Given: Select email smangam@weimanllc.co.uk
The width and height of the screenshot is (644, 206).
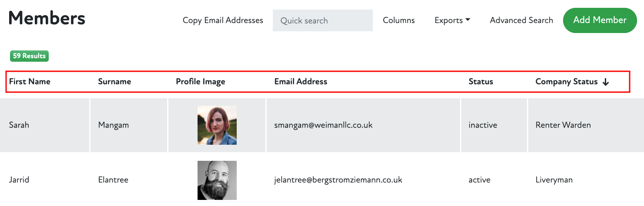Looking at the screenshot, I should (x=323, y=125).
